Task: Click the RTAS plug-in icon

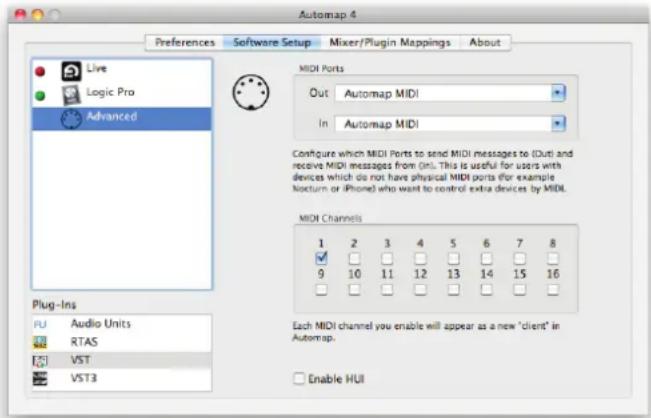Action: click(x=40, y=342)
